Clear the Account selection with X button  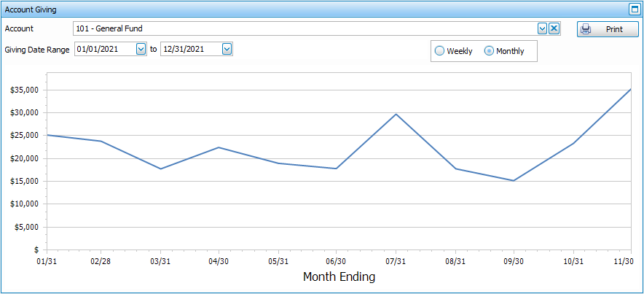[x=554, y=28]
